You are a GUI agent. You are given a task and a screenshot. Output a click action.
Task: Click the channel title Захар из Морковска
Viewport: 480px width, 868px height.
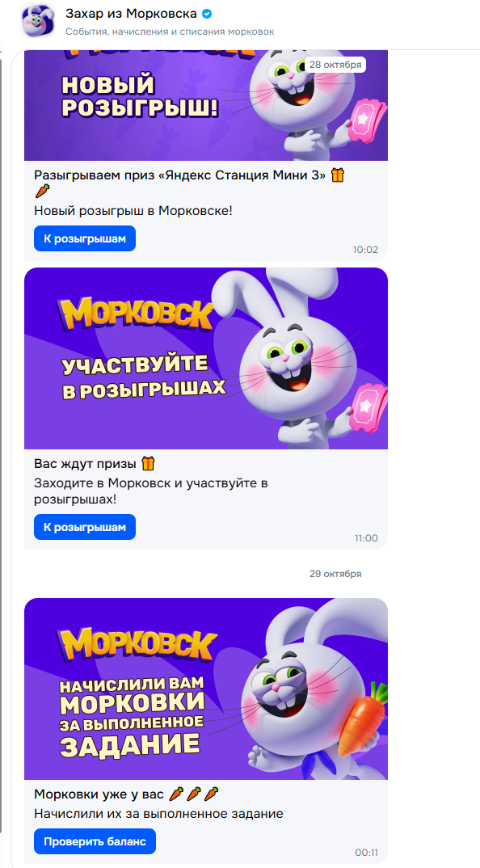click(x=131, y=13)
